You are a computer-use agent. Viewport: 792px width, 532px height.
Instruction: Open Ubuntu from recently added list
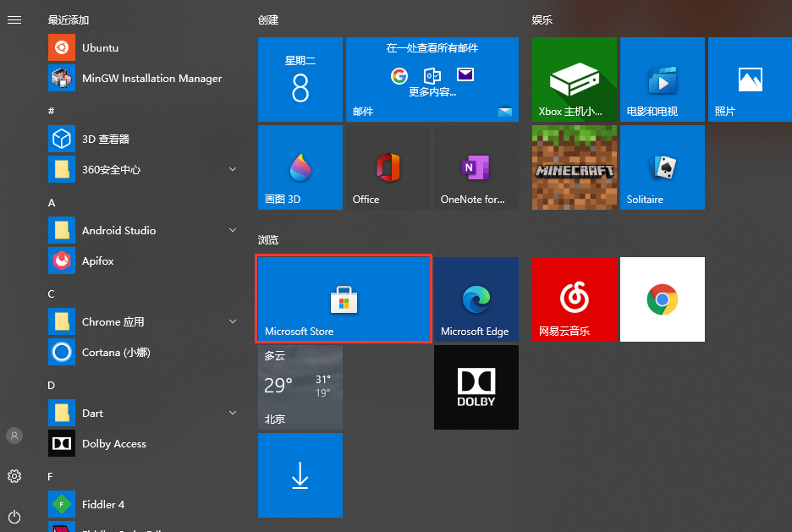[100, 48]
